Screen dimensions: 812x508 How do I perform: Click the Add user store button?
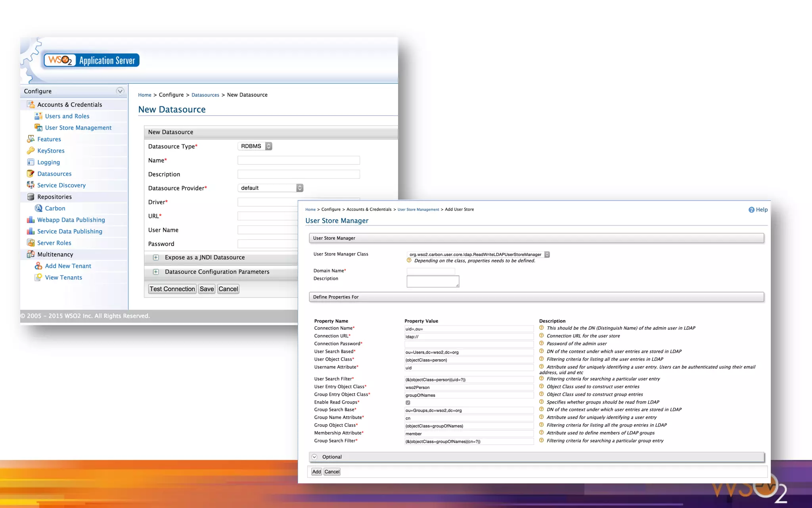316,471
